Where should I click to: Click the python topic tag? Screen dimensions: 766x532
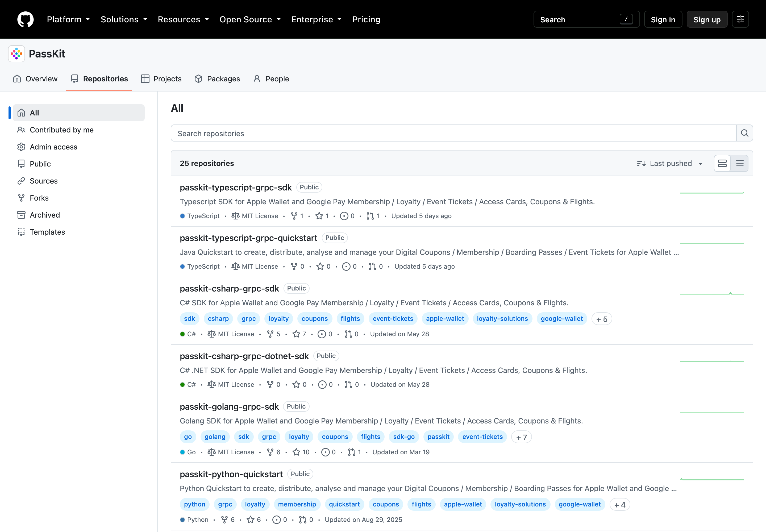(x=194, y=504)
